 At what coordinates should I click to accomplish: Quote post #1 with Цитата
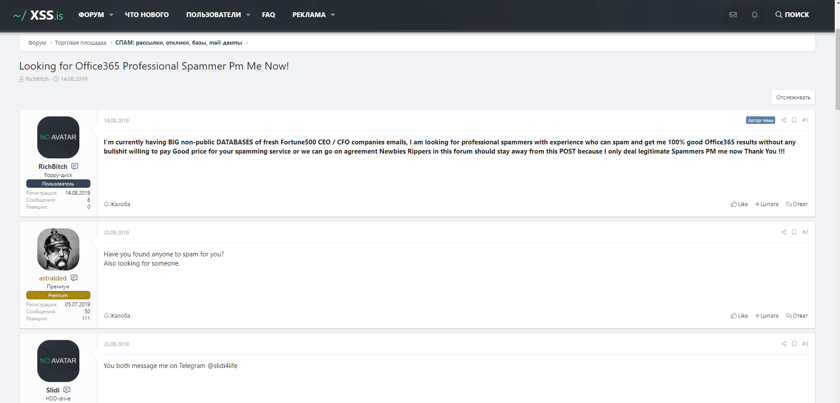pyautogui.click(x=767, y=204)
